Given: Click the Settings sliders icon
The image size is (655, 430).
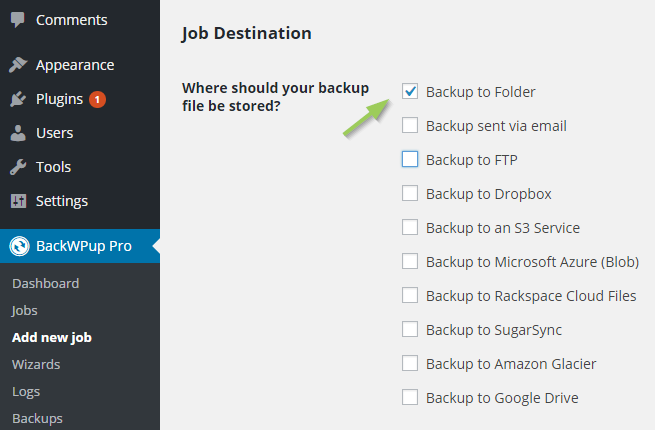Looking at the screenshot, I should (x=18, y=201).
